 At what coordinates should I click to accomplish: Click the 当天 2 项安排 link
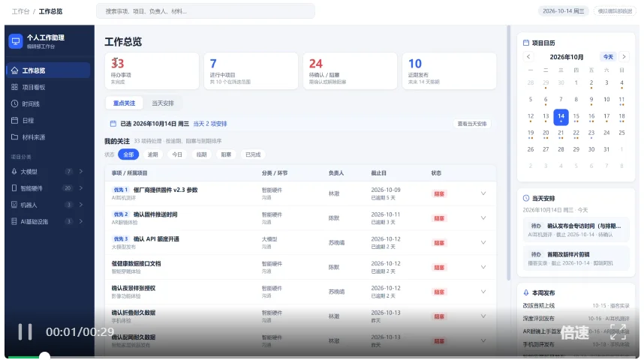[210, 124]
